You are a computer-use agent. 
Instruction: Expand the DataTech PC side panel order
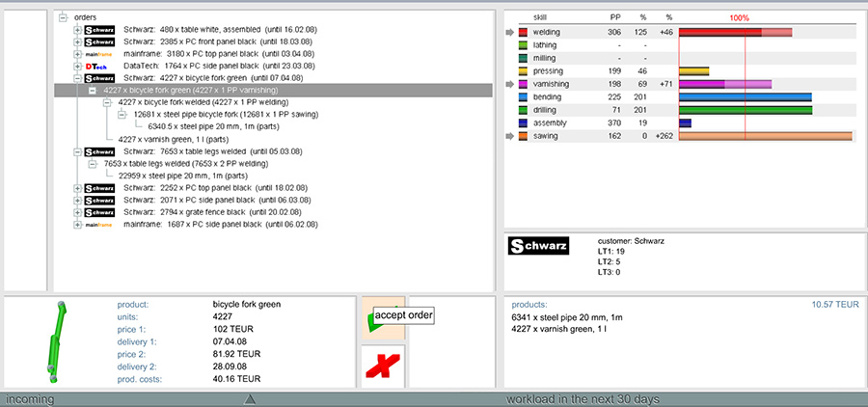pos(78,66)
